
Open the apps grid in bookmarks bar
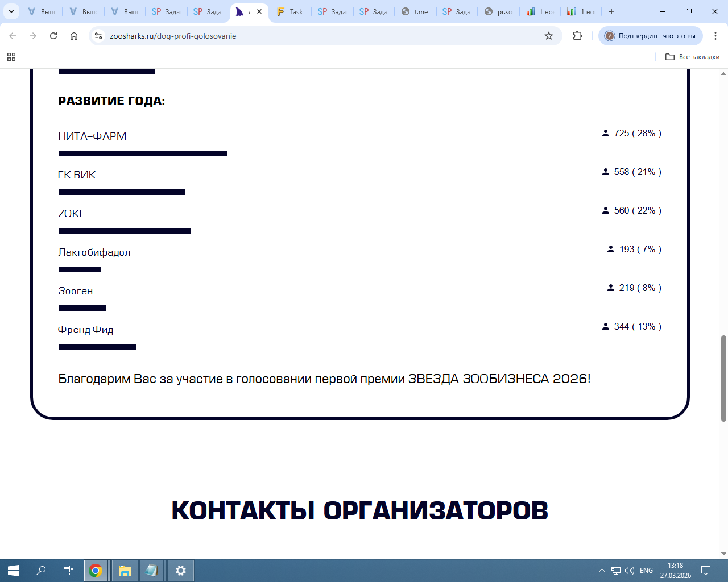[11, 57]
